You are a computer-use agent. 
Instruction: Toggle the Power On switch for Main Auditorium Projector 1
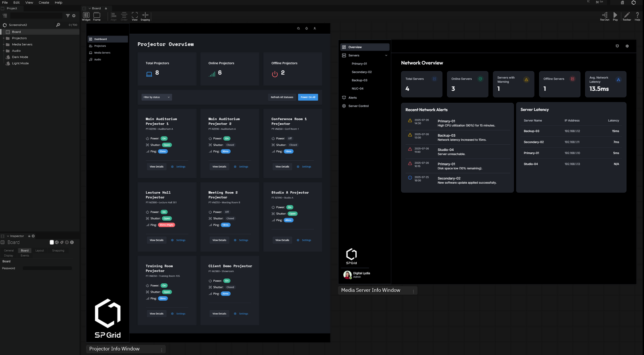pyautogui.click(x=164, y=139)
